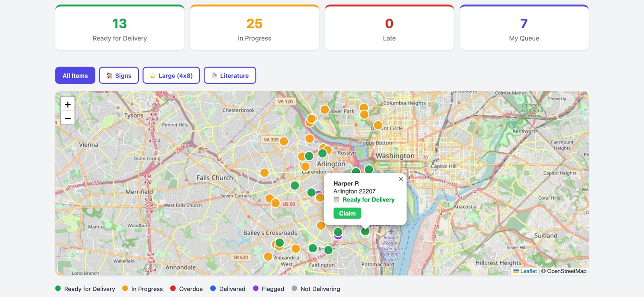Show all items on the map
This screenshot has width=644, height=297.
coord(75,75)
